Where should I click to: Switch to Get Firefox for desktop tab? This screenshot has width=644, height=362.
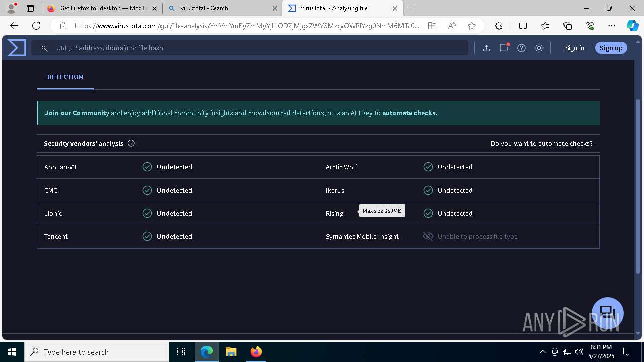point(102,8)
